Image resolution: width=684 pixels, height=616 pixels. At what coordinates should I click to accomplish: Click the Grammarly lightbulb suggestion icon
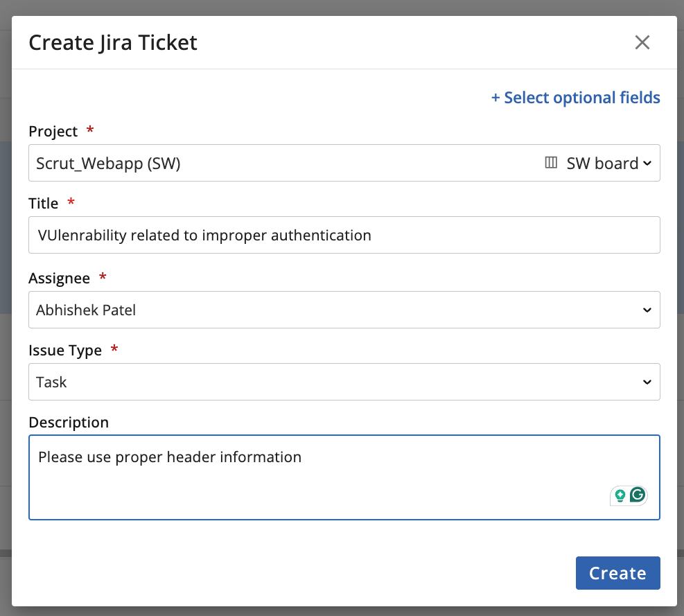coord(620,495)
